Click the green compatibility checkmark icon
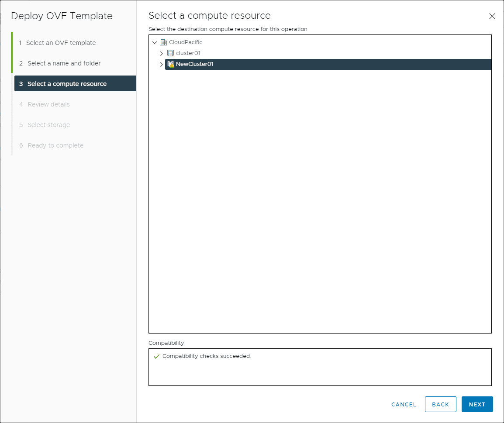This screenshot has width=504, height=423. pyautogui.click(x=157, y=356)
